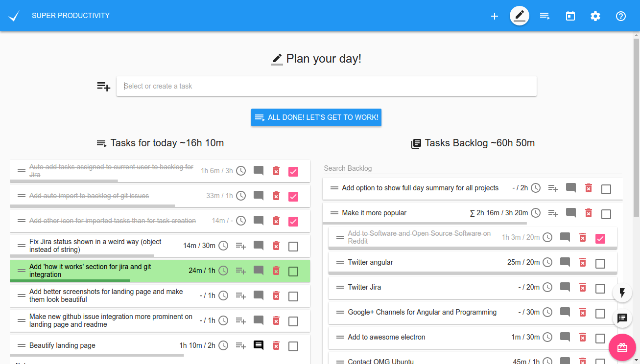Open the help question mark icon

click(620, 16)
